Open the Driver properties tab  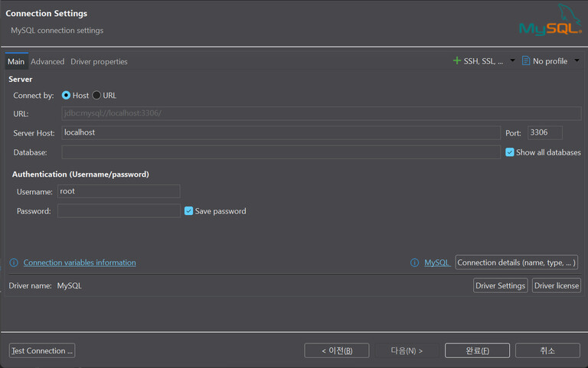click(99, 61)
